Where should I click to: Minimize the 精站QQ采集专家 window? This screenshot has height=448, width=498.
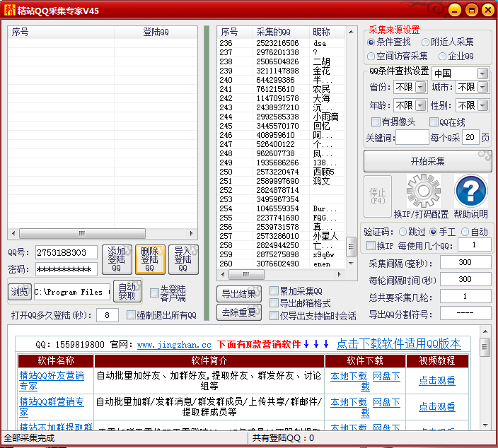click(454, 10)
